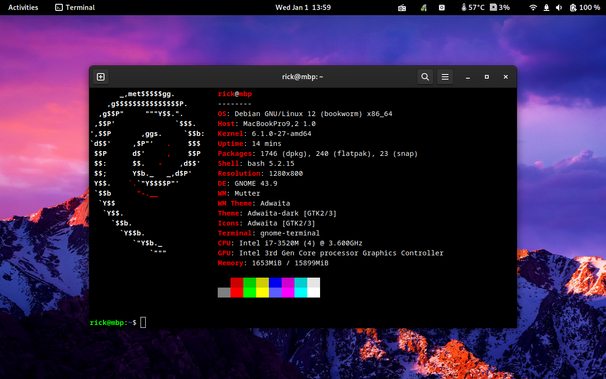Click the microphone status icon
606x379 pixels.
pos(546,7)
